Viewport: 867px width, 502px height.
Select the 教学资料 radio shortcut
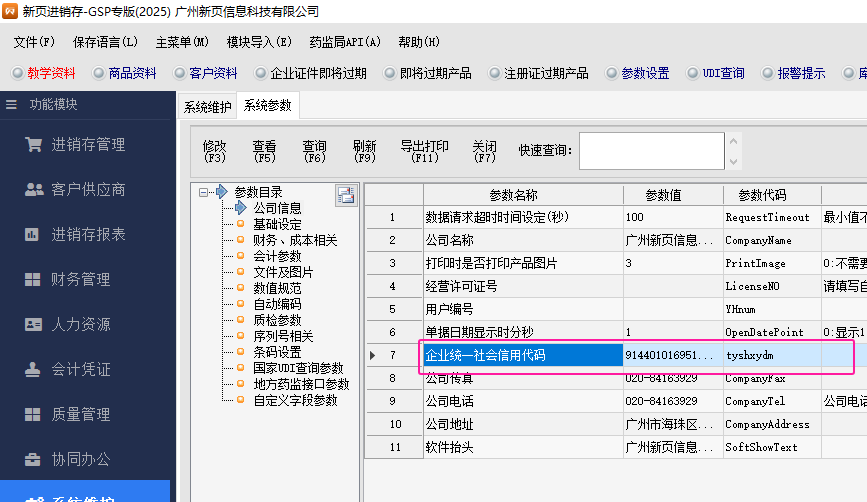[17, 73]
